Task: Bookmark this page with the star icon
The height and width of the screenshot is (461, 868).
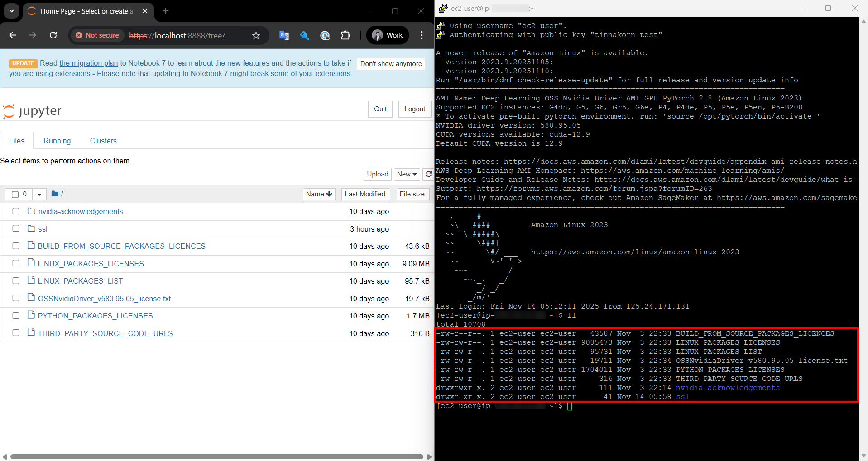Action: coord(256,35)
